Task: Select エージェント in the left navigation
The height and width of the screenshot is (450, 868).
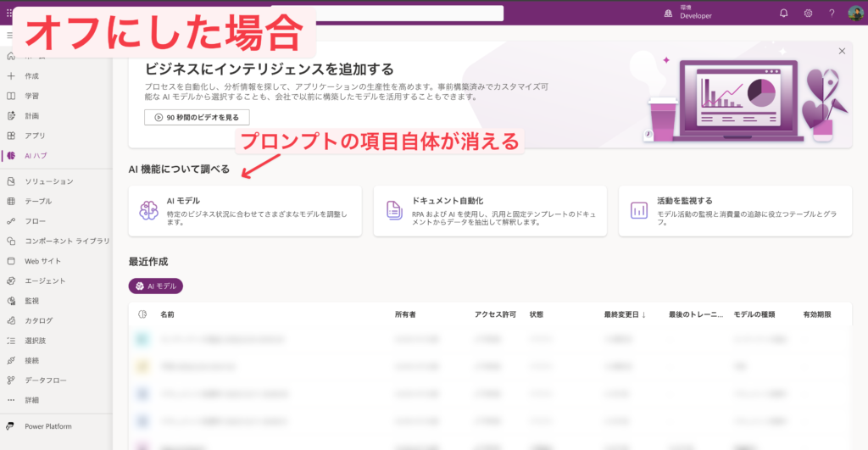Action: [45, 281]
